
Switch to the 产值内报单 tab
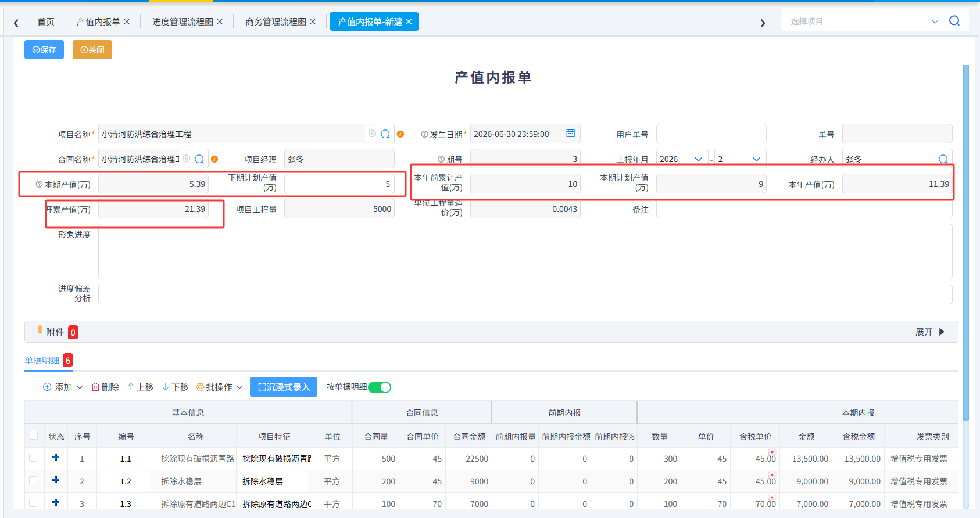pos(98,21)
